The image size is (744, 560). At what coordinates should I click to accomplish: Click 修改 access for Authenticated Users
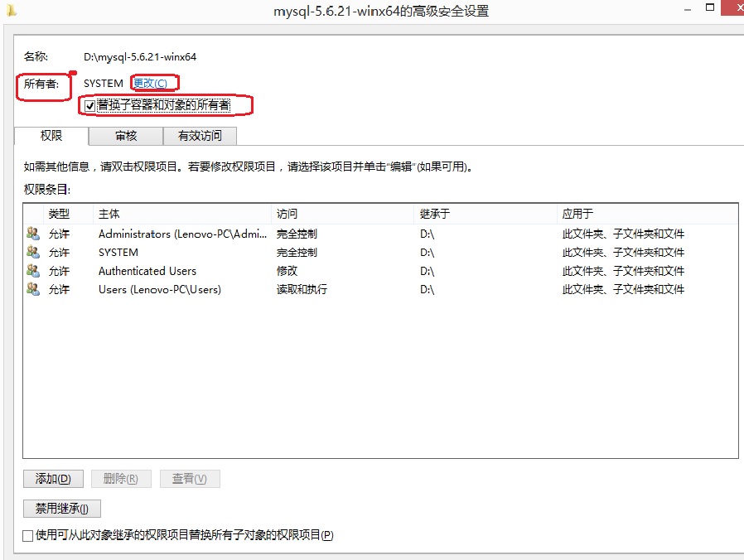pos(287,271)
